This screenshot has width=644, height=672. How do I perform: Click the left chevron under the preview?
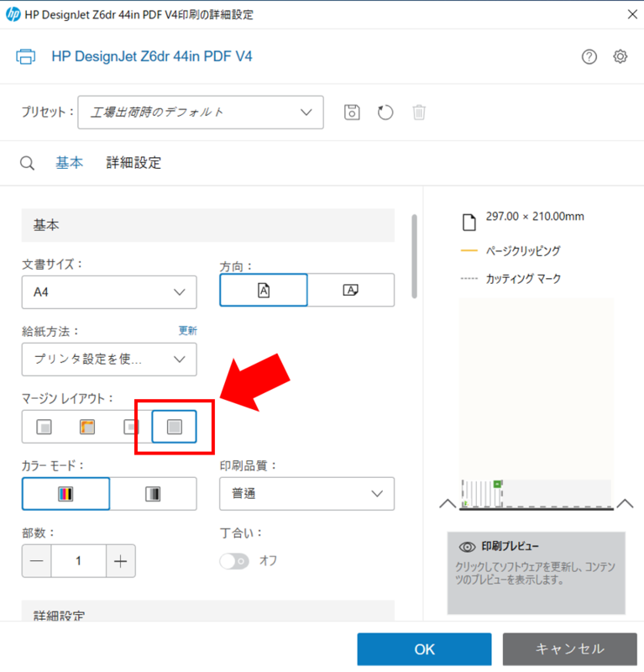[448, 503]
